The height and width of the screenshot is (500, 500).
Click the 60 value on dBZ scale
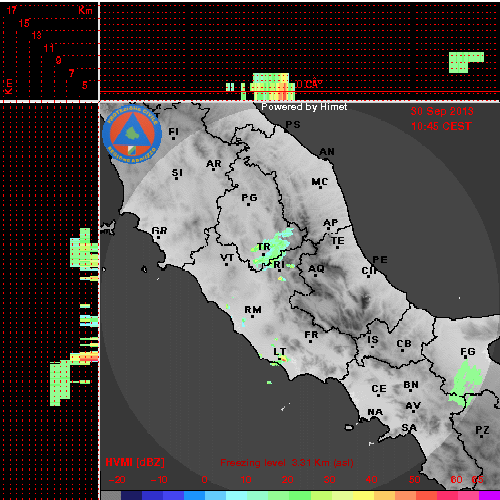coord(456,480)
